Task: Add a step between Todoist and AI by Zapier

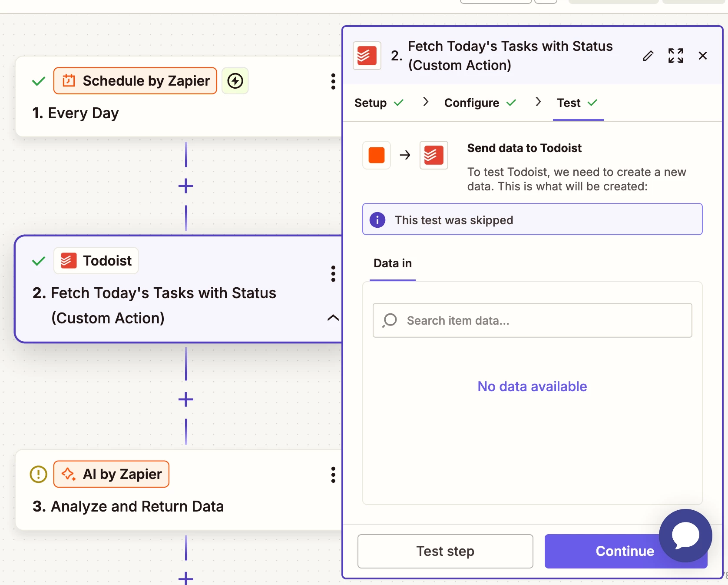Action: pos(186,399)
